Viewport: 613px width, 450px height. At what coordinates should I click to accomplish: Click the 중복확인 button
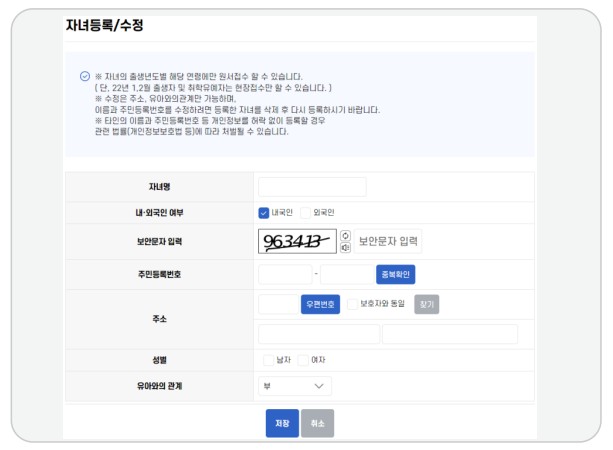pos(396,274)
